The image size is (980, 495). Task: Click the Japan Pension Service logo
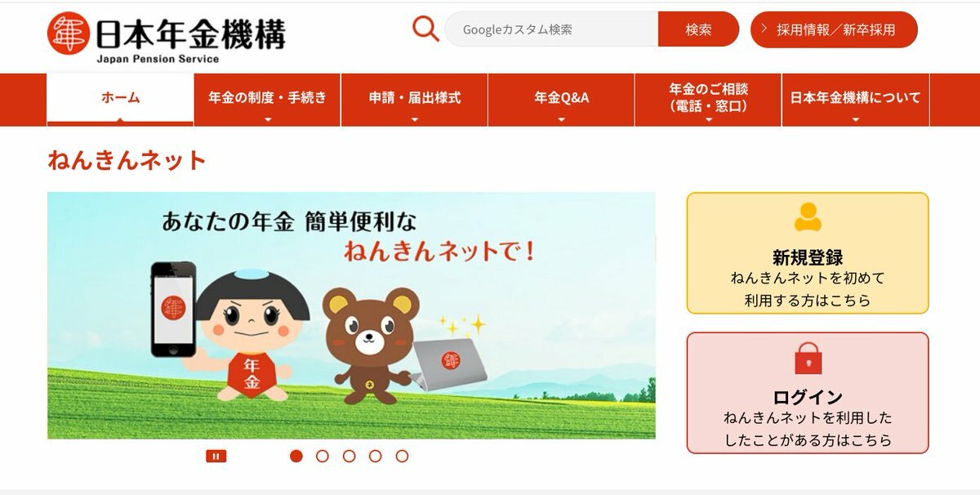click(166, 38)
